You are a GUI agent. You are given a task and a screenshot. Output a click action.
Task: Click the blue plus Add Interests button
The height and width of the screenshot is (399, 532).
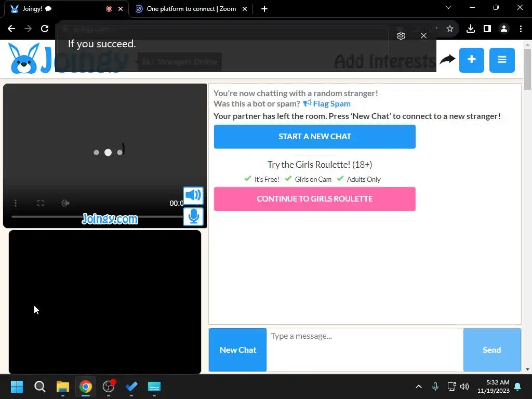471,60
